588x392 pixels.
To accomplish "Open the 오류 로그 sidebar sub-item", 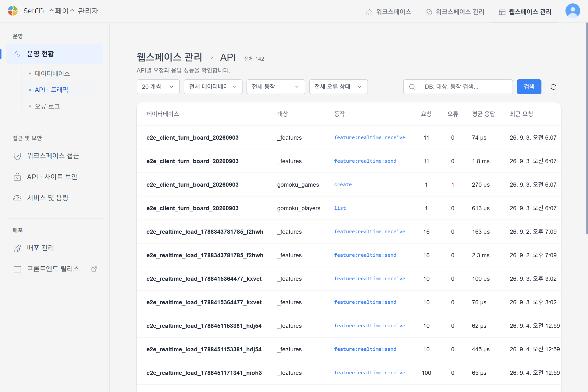I will click(47, 106).
